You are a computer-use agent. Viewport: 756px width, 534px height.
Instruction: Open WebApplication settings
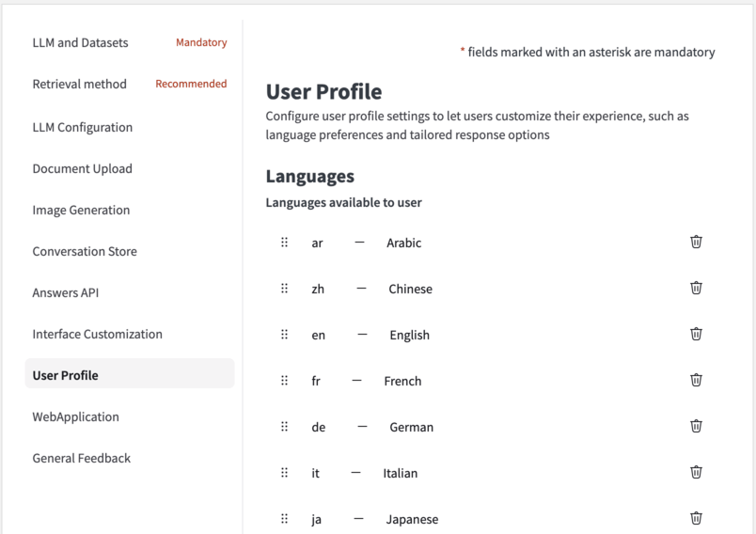pyautogui.click(x=76, y=416)
